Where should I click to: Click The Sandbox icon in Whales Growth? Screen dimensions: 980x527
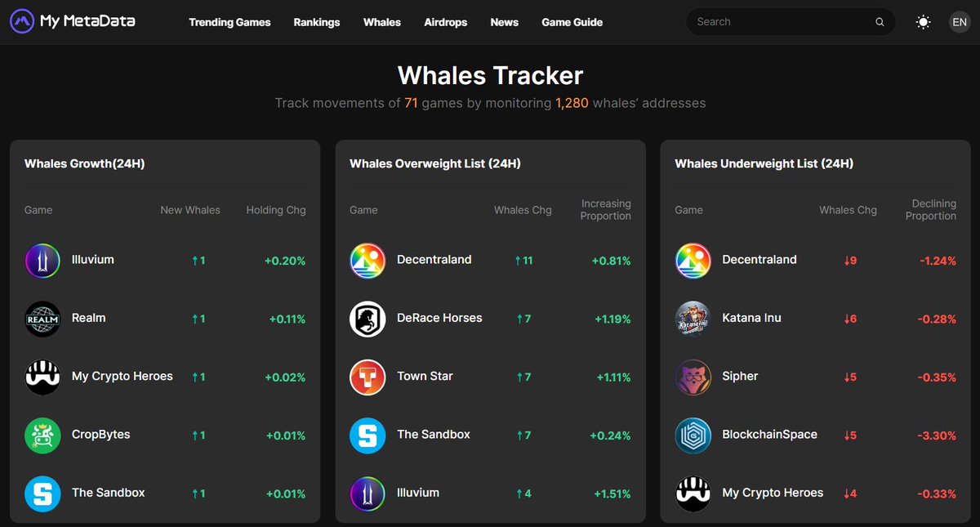(x=42, y=494)
